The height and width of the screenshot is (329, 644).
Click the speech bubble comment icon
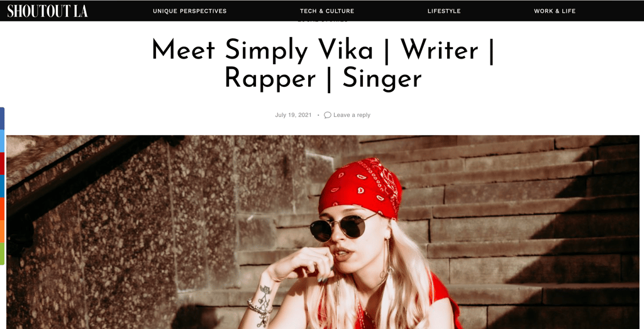327,115
